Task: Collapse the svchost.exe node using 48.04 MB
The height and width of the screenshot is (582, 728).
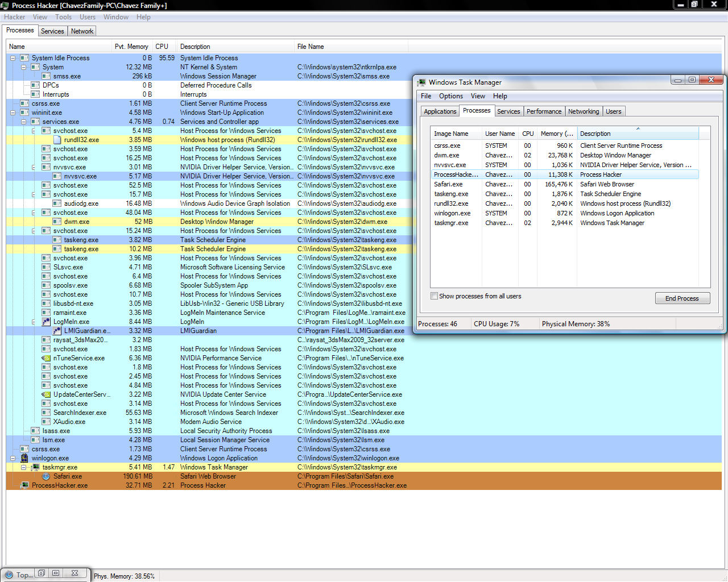Action: click(x=35, y=213)
